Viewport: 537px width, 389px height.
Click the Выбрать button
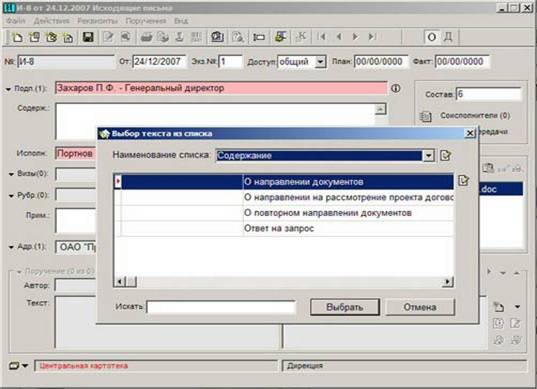tap(345, 307)
